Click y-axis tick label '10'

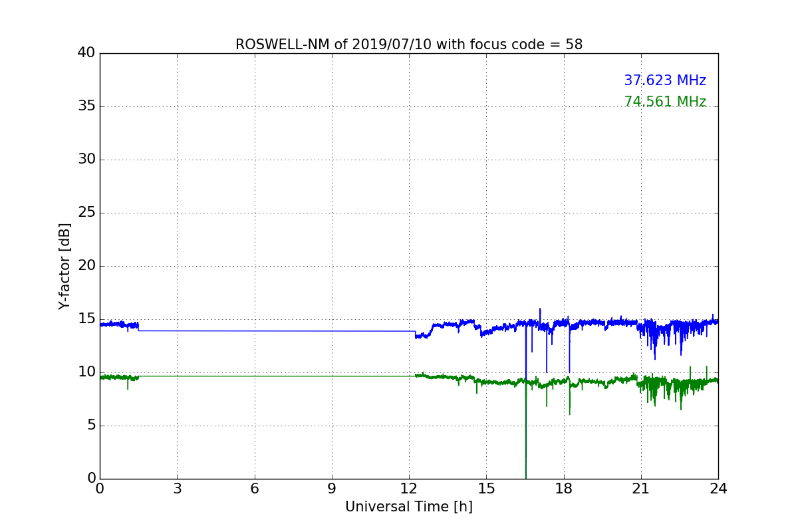pos(86,372)
